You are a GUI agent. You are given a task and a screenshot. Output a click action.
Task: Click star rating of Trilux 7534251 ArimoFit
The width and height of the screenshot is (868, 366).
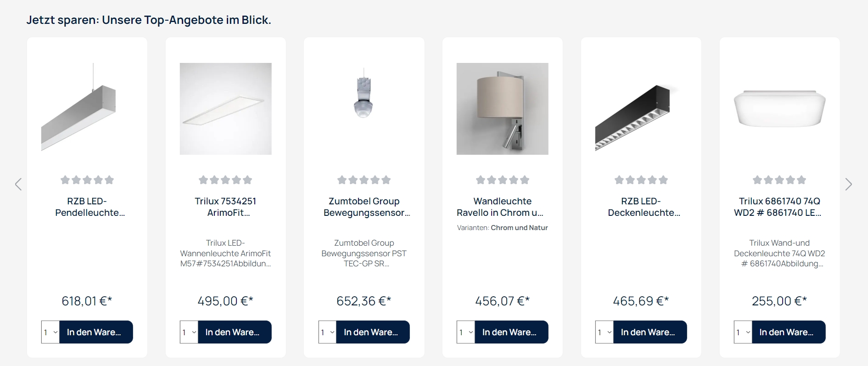pos(225,180)
